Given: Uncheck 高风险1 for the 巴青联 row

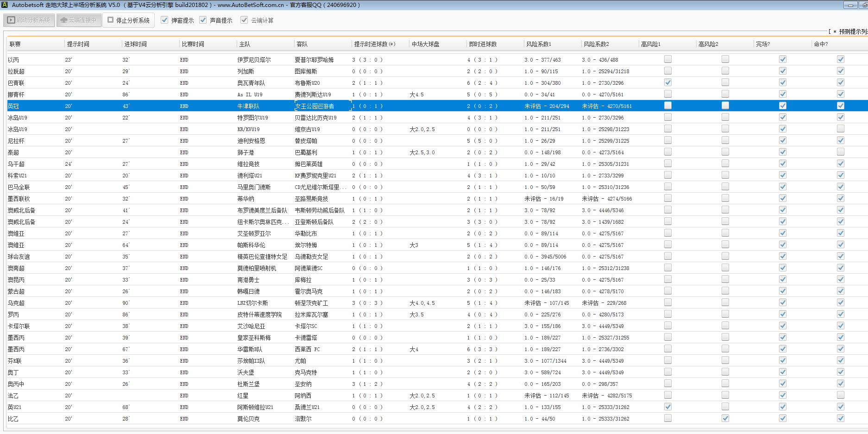Looking at the screenshot, I should pyautogui.click(x=667, y=82).
